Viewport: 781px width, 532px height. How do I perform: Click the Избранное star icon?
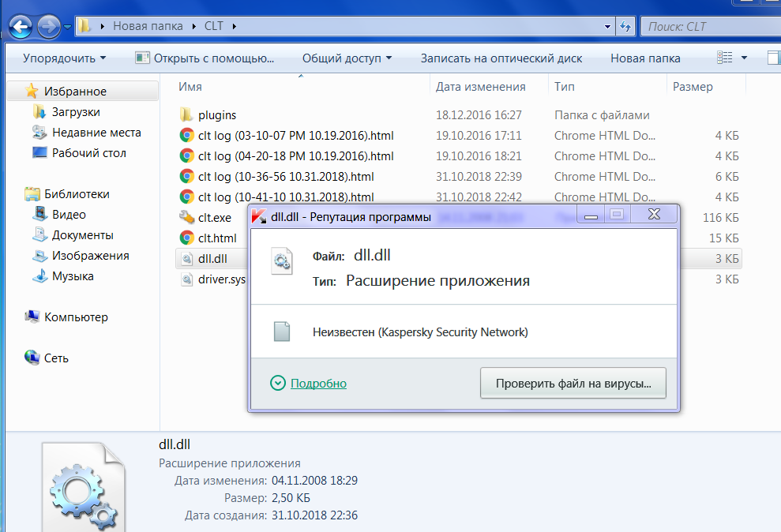pyautogui.click(x=32, y=91)
